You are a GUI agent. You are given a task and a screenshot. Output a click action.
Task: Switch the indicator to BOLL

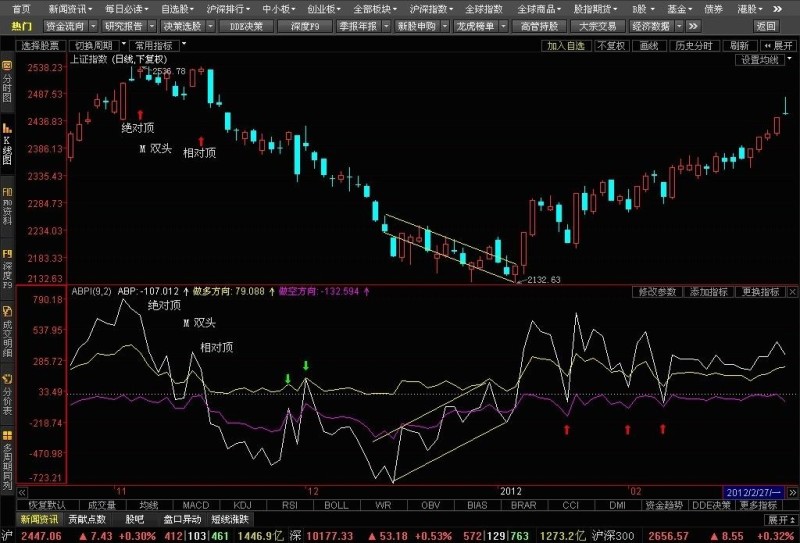click(336, 505)
